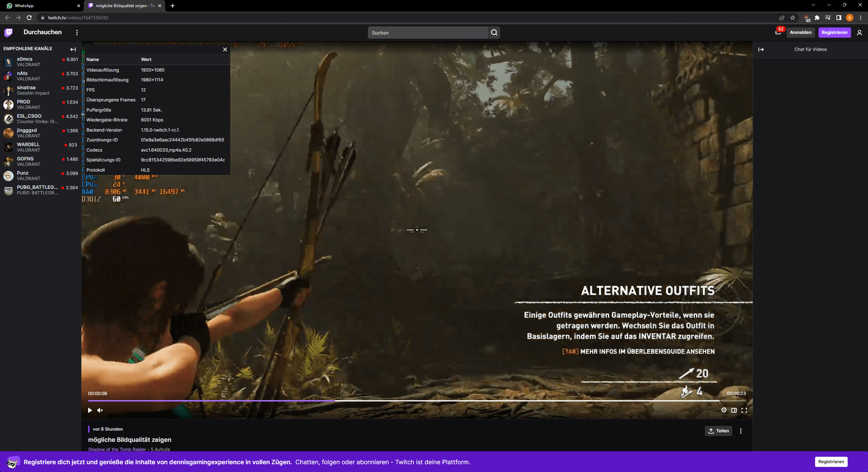Open Punz channel avatar
This screenshot has width=868, height=472.
(8, 176)
